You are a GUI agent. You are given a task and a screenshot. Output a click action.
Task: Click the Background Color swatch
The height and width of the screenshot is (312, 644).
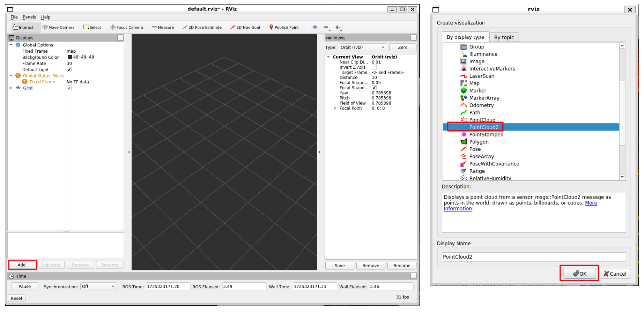(69, 57)
